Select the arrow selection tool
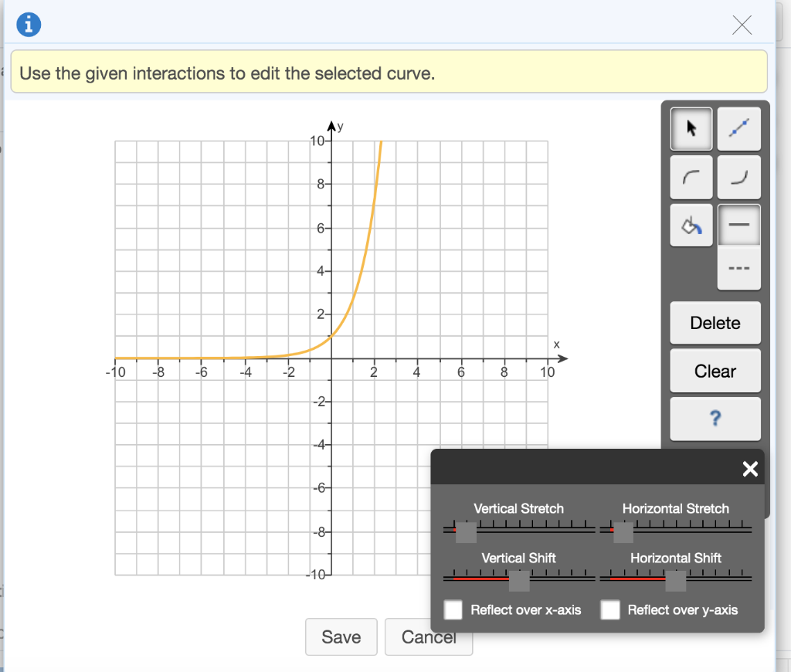791x672 pixels. point(691,128)
